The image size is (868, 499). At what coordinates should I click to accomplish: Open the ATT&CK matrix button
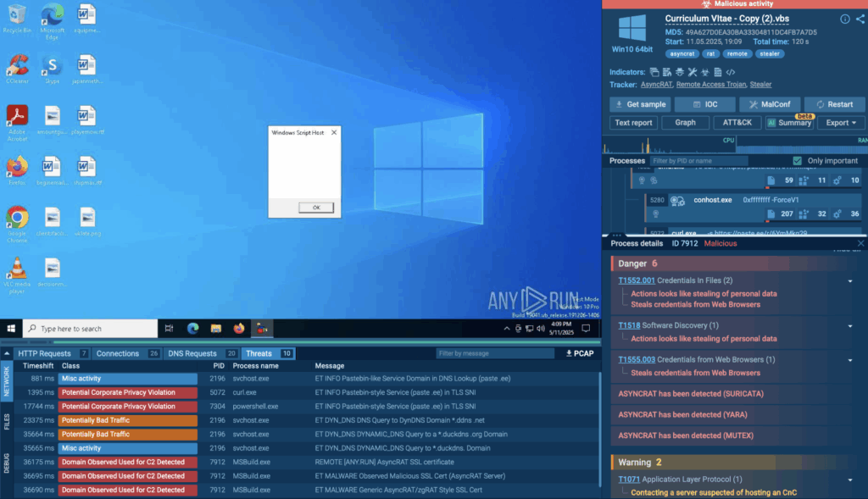coord(737,123)
